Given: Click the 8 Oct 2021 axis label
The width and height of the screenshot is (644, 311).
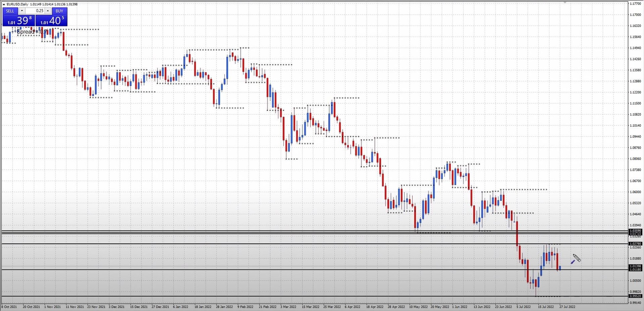Looking at the screenshot, I should point(8,307).
